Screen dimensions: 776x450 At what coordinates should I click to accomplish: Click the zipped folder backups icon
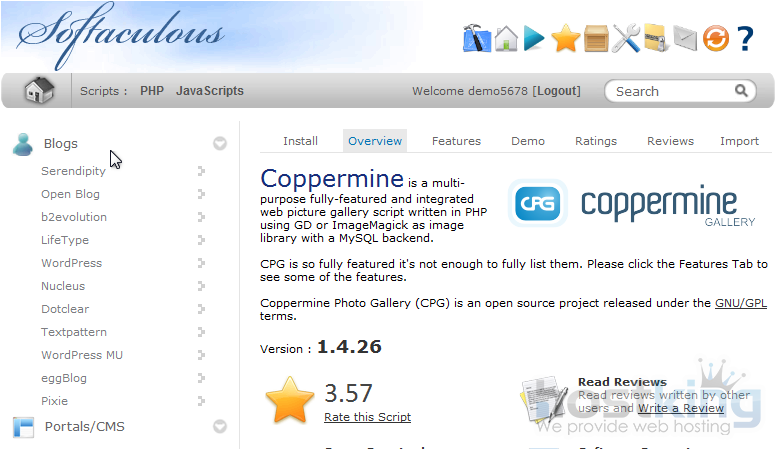coord(655,39)
